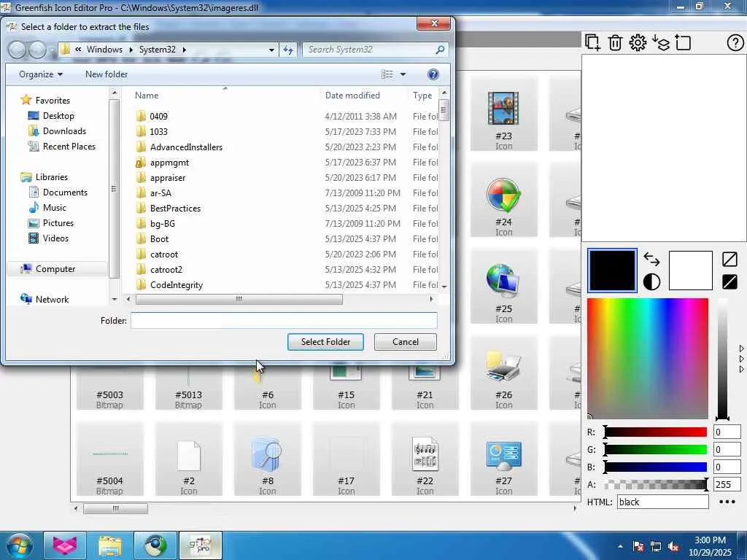The image size is (747, 560).
Task: Click the Forward navigation arrow in dialog
Action: pyautogui.click(x=38, y=50)
